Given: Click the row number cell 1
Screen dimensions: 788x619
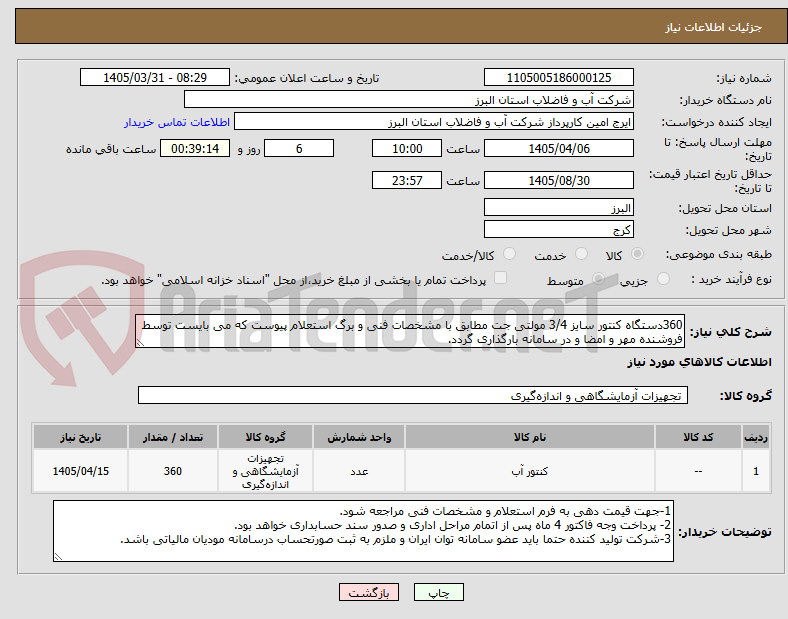Looking at the screenshot, I should (756, 471).
